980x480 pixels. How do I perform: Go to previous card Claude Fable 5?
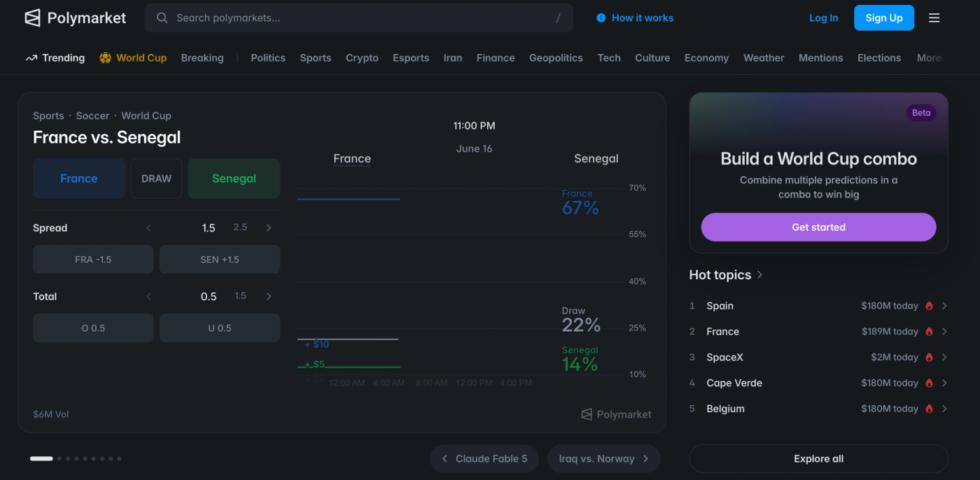(x=484, y=459)
